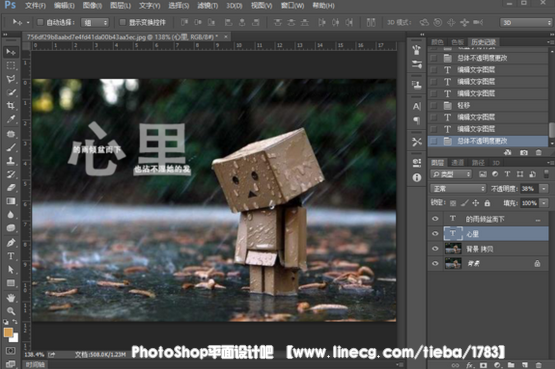Select the Crop tool
The height and width of the screenshot is (369, 555).
click(x=11, y=106)
